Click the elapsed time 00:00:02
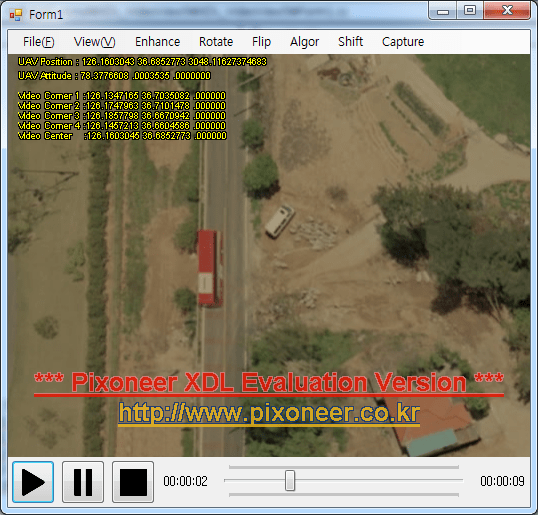Viewport: 538px width, 515px height. tap(185, 481)
